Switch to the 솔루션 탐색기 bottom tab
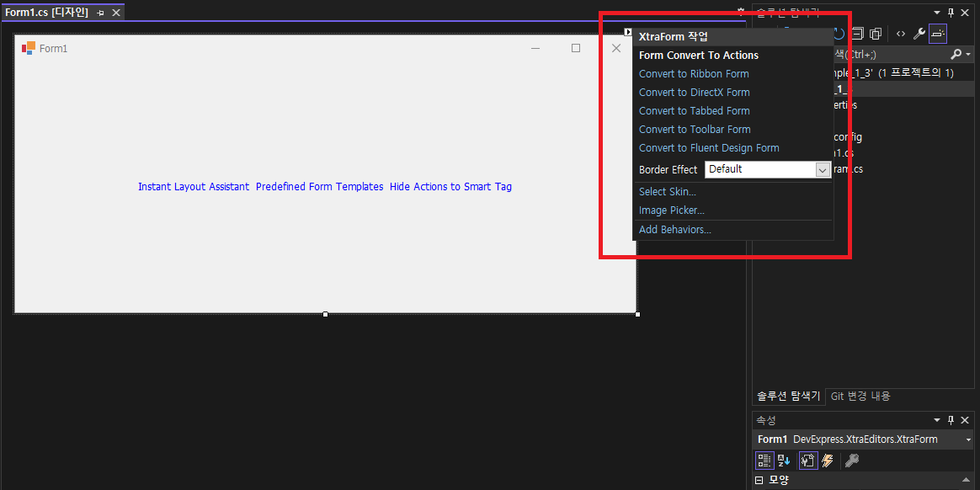 point(789,396)
